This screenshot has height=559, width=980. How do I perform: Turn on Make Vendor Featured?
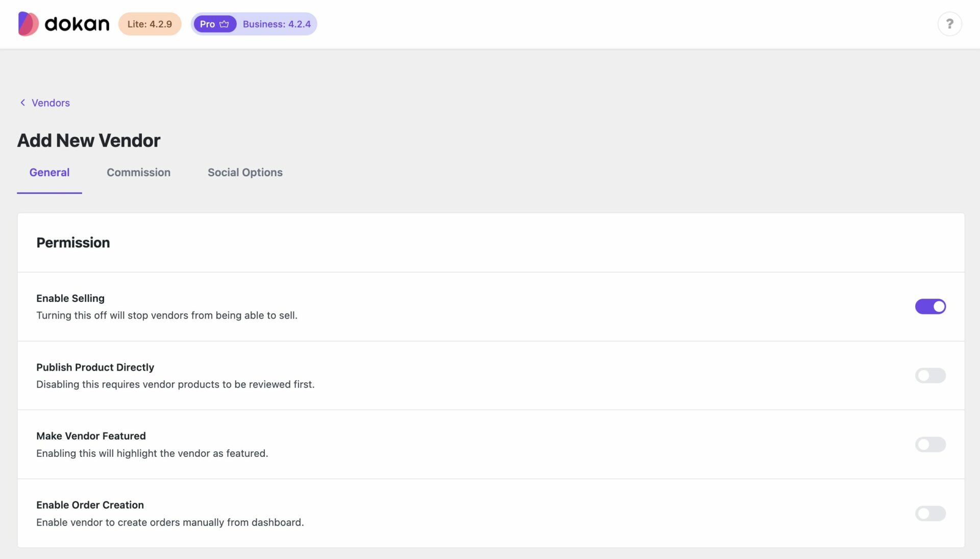pyautogui.click(x=929, y=445)
